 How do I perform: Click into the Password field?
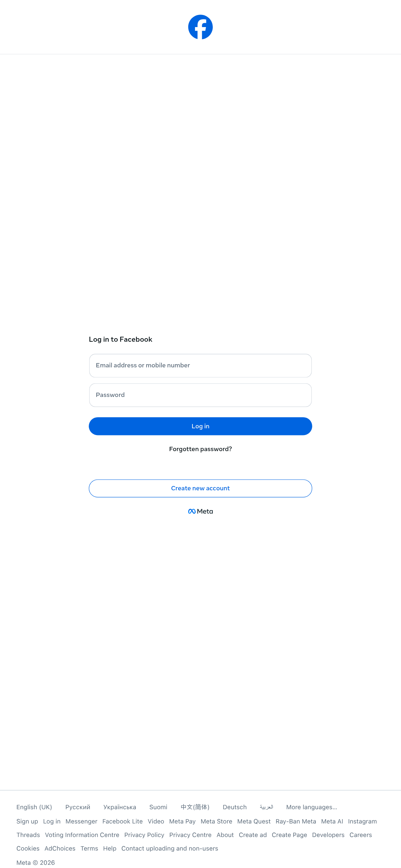(200, 395)
